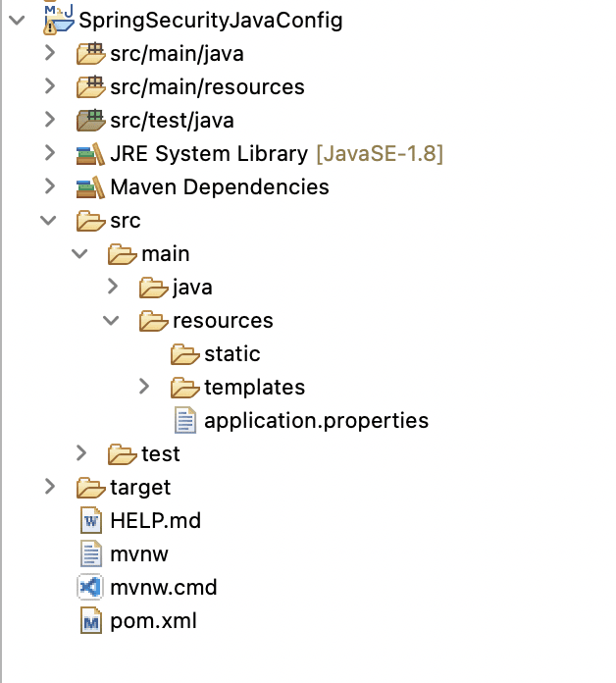The image size is (616, 683).
Task: Click the test folder icon
Action: 122,454
